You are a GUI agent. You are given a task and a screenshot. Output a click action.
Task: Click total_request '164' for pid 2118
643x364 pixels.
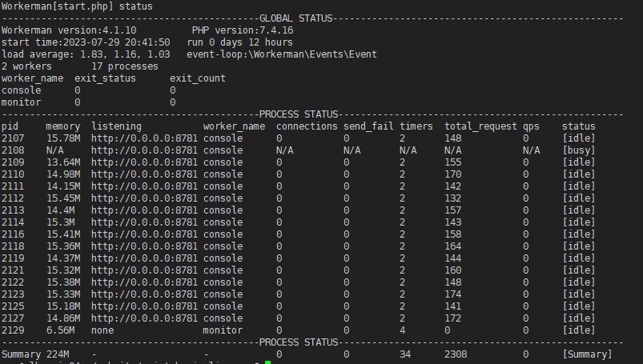coord(453,246)
